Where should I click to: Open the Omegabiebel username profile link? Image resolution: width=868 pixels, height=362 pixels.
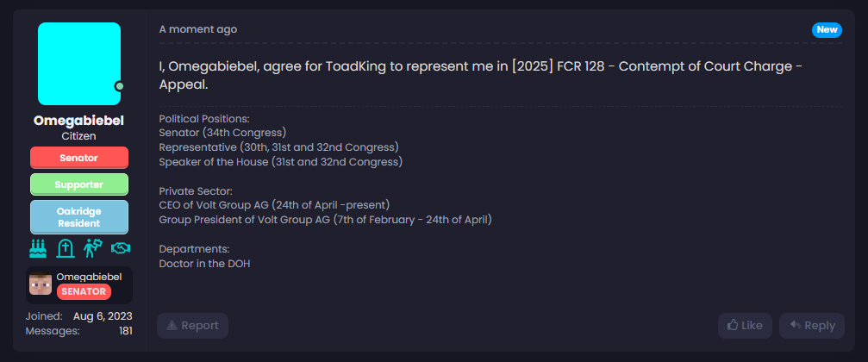click(x=79, y=121)
